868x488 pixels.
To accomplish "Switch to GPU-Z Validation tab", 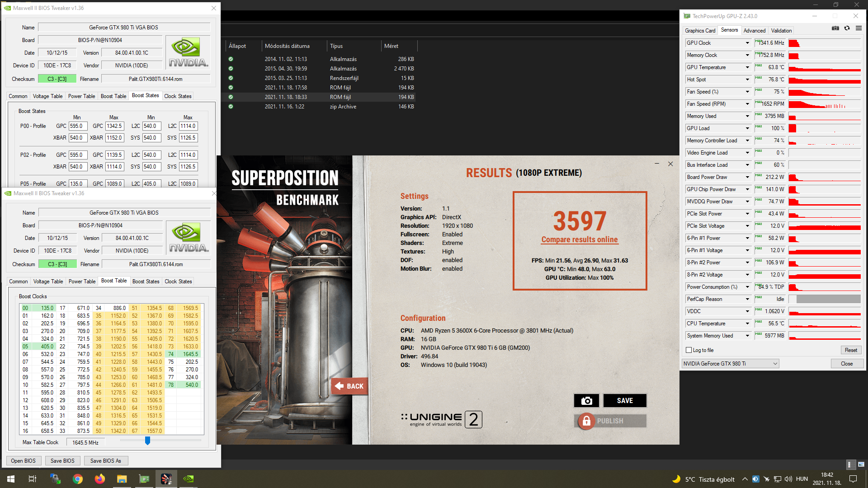I will [781, 31].
